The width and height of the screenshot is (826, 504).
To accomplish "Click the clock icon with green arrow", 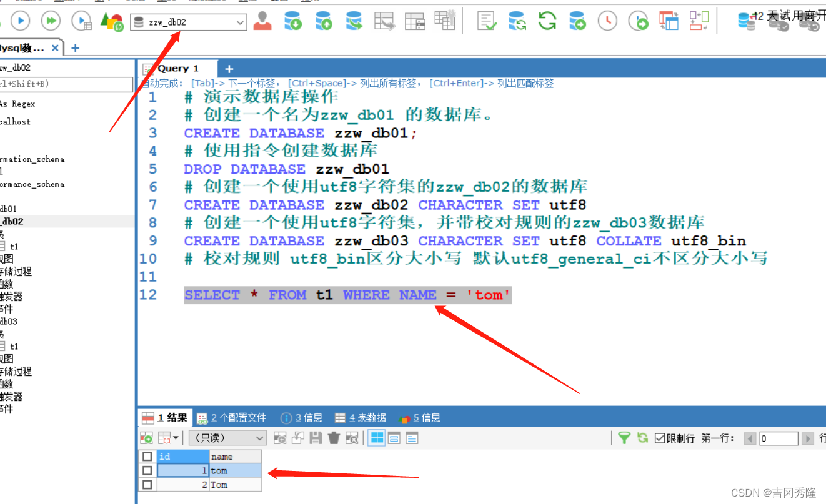I will coord(638,21).
